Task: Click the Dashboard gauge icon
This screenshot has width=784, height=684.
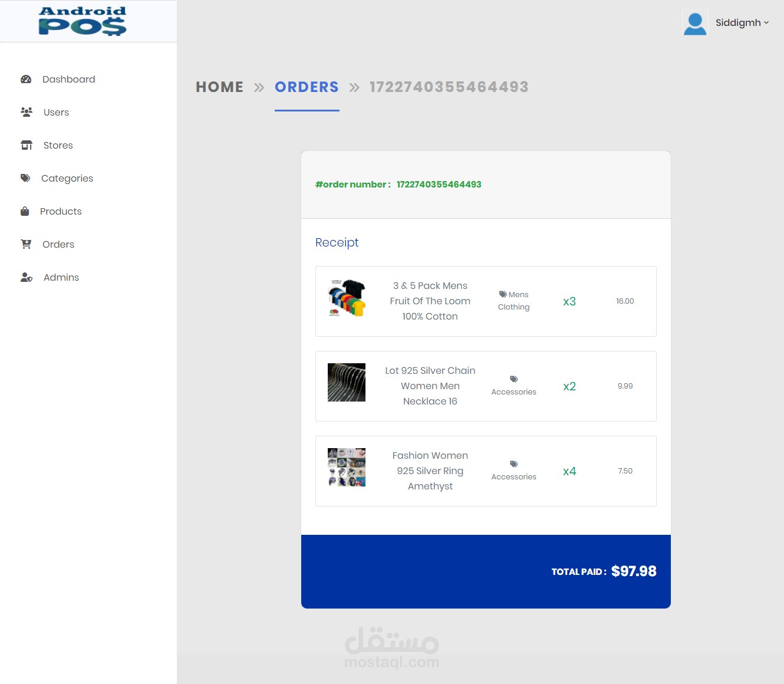Action: tap(26, 79)
